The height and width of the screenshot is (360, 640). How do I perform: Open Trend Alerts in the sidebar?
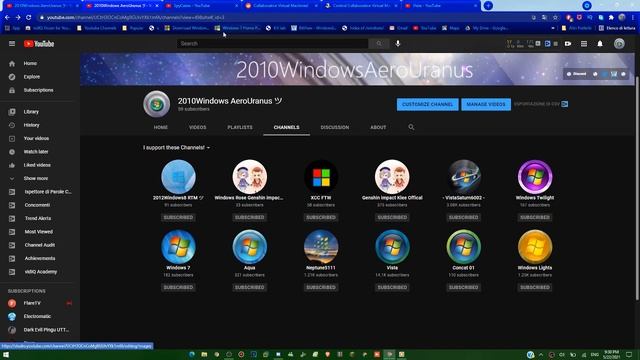click(39, 218)
